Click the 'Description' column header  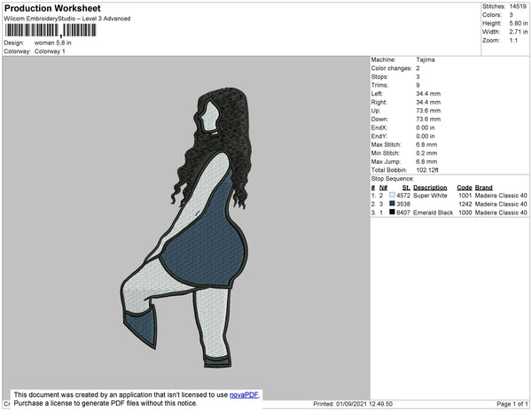[x=430, y=188]
